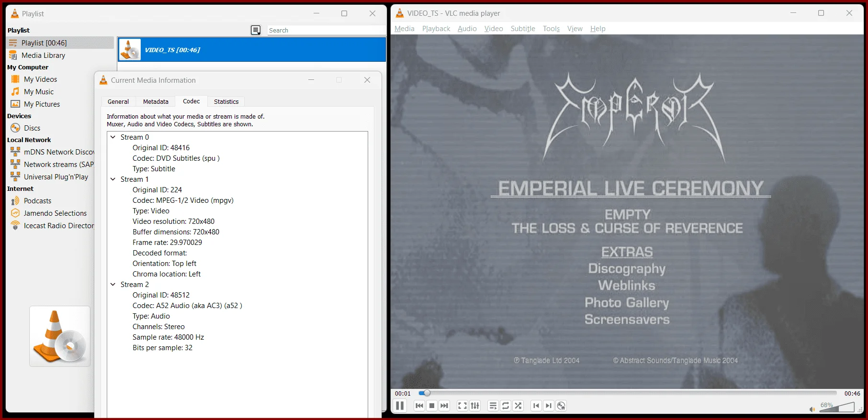Open the Help menu
This screenshot has height=420, width=868.
tap(598, 29)
